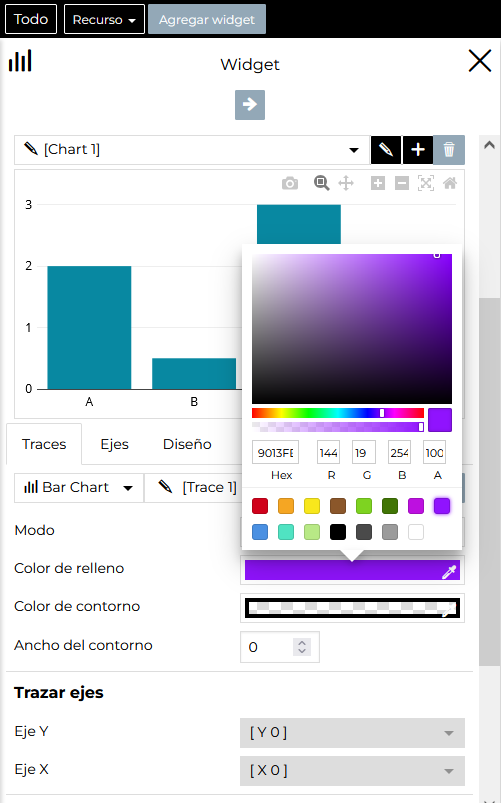Autoscale the chart axes
The height and width of the screenshot is (803, 501).
point(426,183)
